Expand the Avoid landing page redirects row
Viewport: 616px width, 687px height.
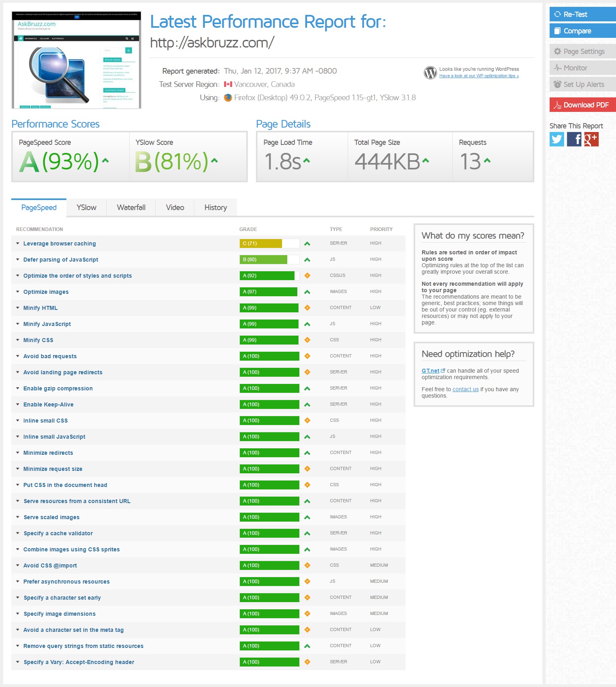18,372
